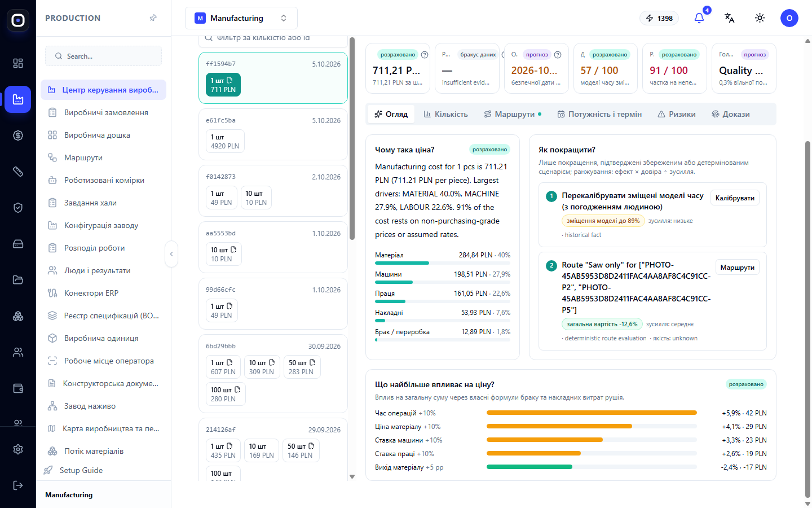Viewport: 812px width, 508px height.
Task: Open the people icon in left rail
Action: click(18, 352)
